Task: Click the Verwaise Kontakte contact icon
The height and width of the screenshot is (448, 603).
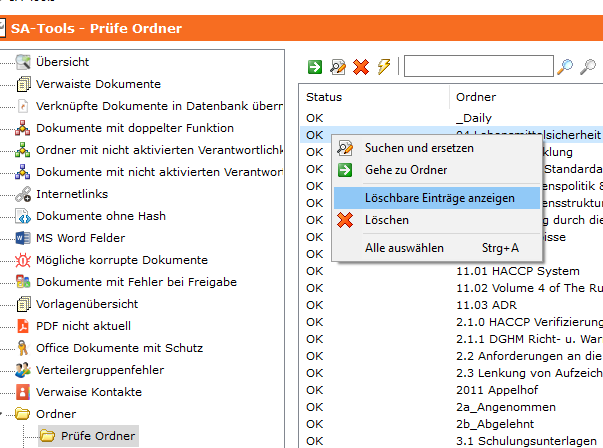Action: (x=23, y=392)
